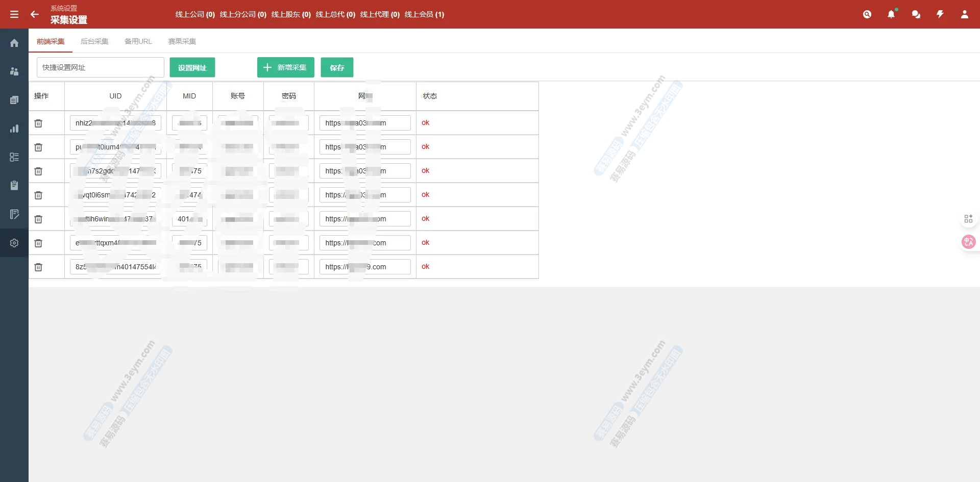Open the 赛果采集 tab
The height and width of the screenshot is (482, 980).
182,41
